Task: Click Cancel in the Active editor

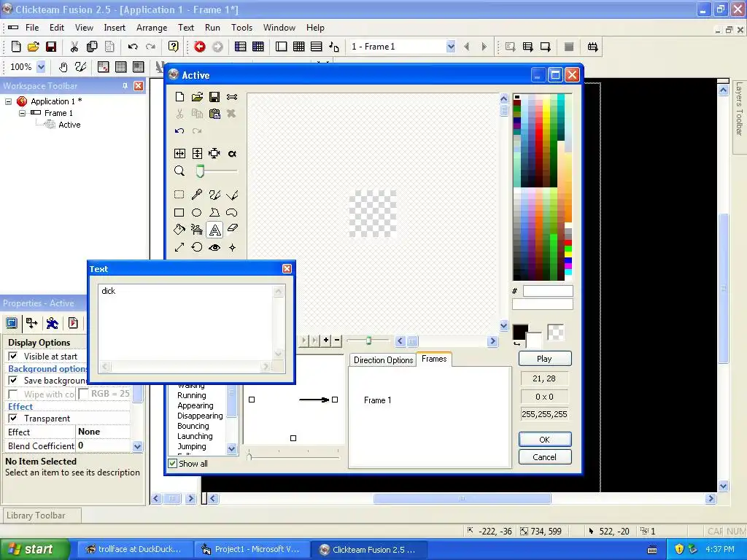Action: 544,457
